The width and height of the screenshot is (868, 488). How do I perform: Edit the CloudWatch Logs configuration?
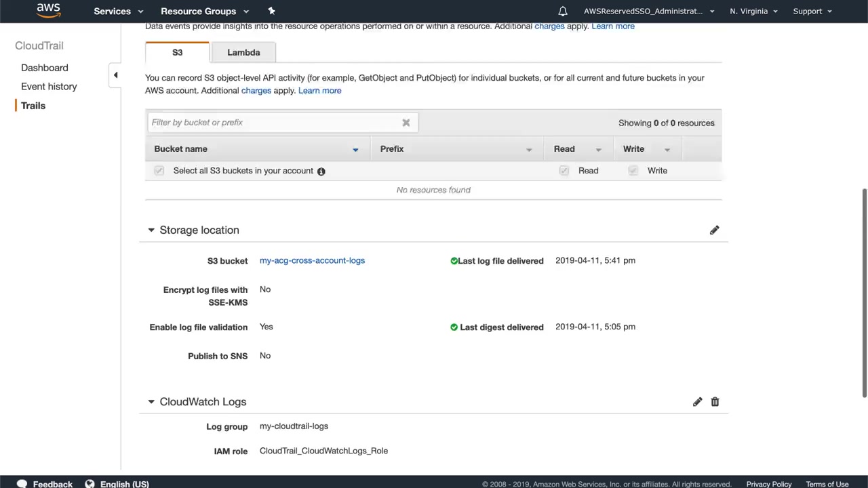697,402
